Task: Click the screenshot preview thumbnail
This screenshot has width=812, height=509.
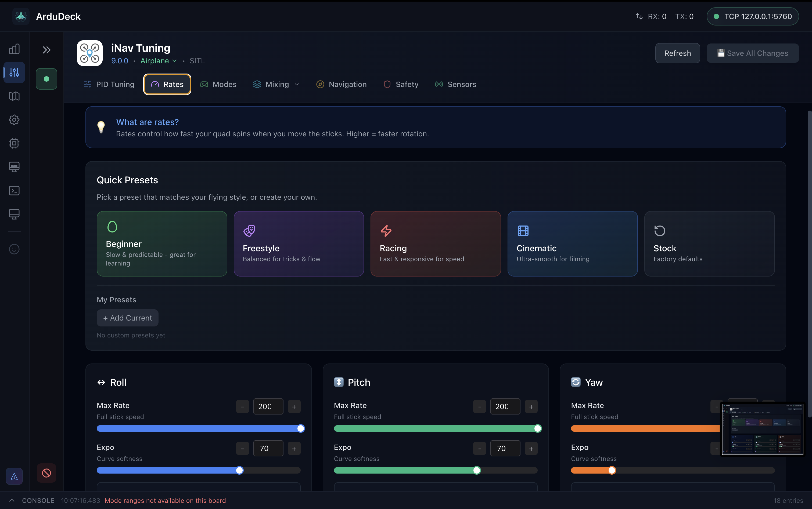Action: click(x=762, y=429)
